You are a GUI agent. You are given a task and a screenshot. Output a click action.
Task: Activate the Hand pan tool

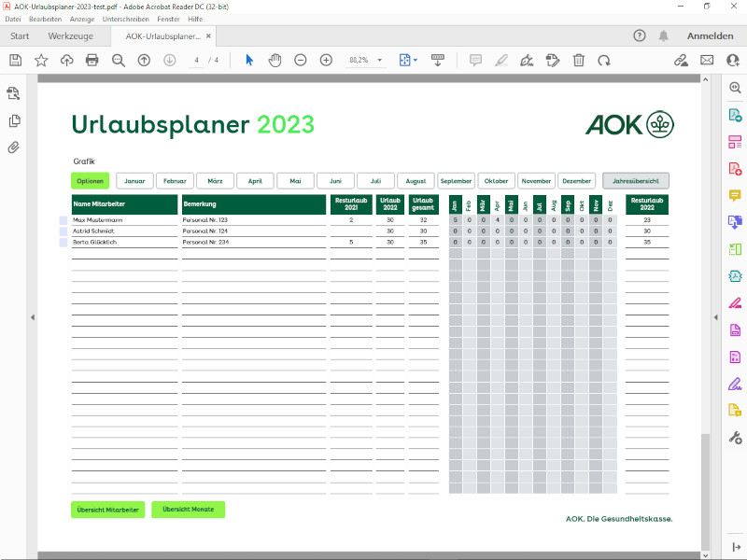tap(275, 60)
